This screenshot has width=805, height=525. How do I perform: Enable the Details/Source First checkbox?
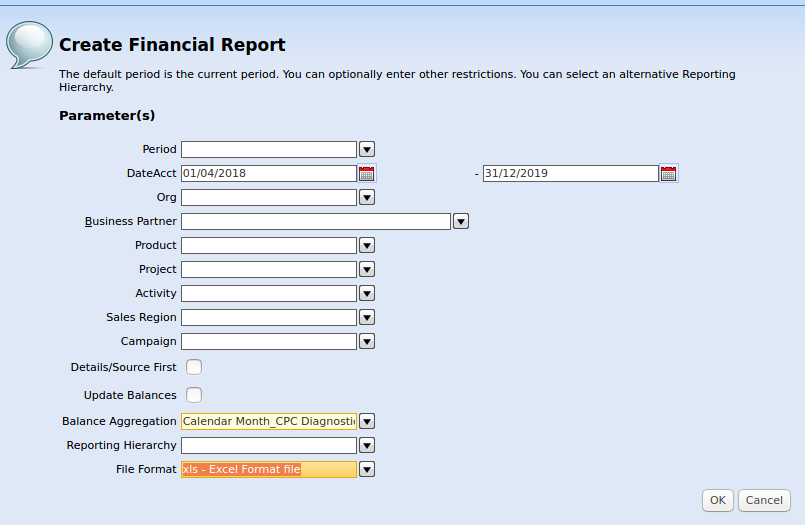[x=194, y=367]
